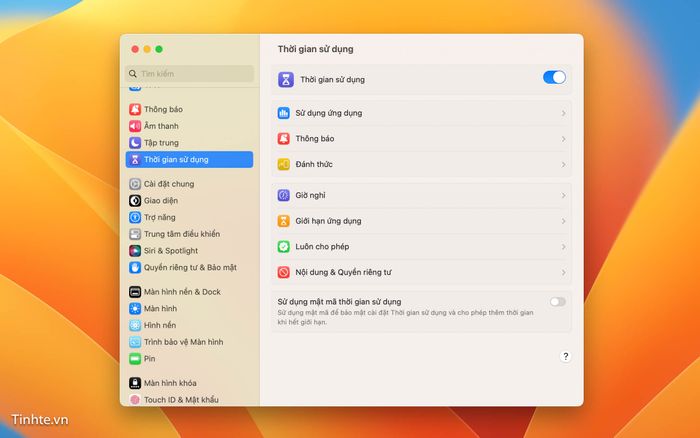
Task: Select Touch ID & Mật khẩu label
Action: click(181, 400)
